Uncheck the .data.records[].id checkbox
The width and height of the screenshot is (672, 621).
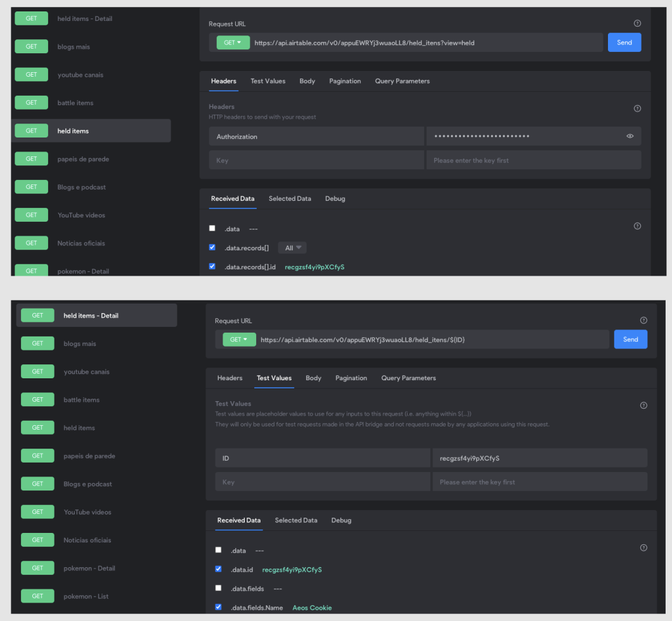(212, 266)
